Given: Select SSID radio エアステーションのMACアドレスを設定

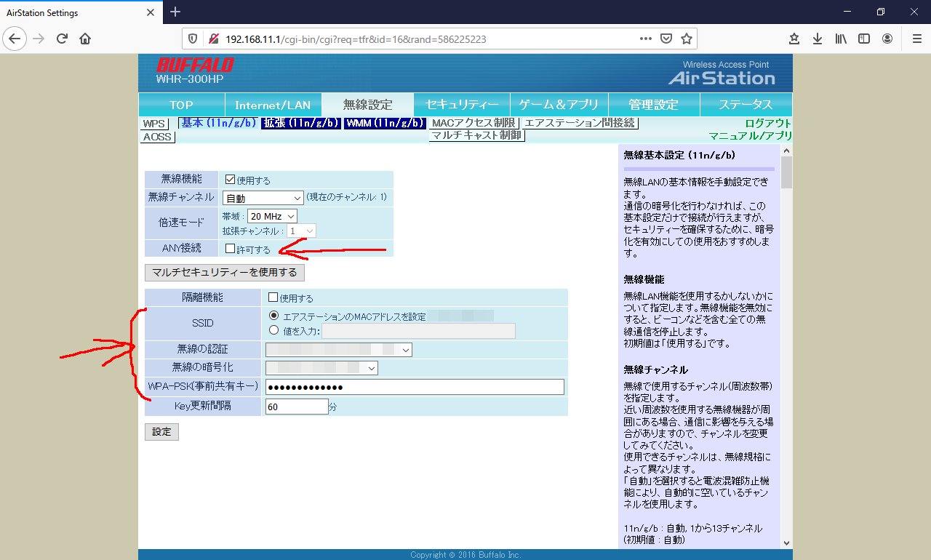Looking at the screenshot, I should [273, 316].
